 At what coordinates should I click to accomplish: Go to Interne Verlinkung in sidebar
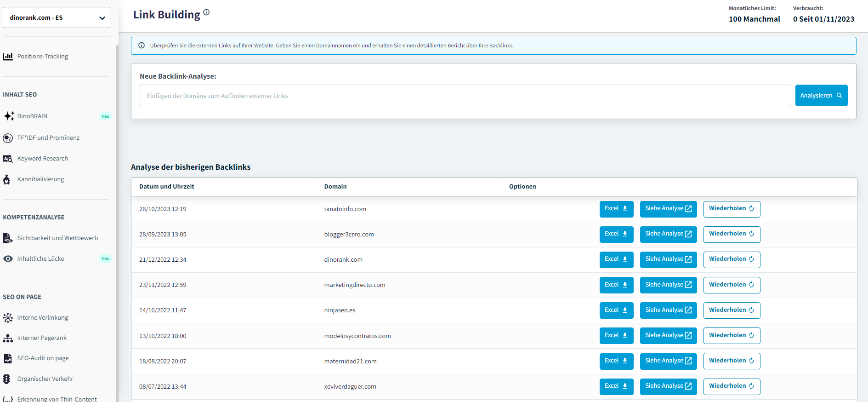[x=42, y=318]
